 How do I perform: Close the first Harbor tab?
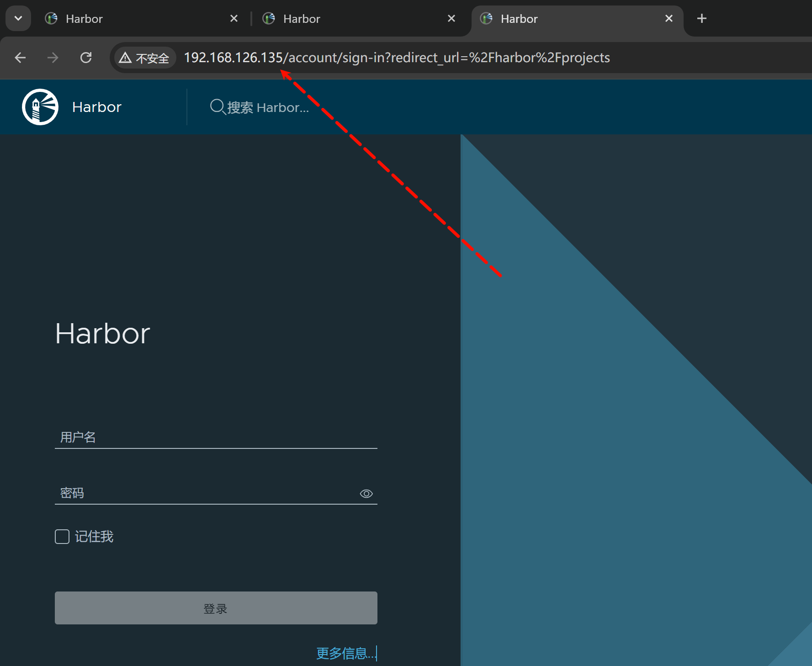coord(234,19)
